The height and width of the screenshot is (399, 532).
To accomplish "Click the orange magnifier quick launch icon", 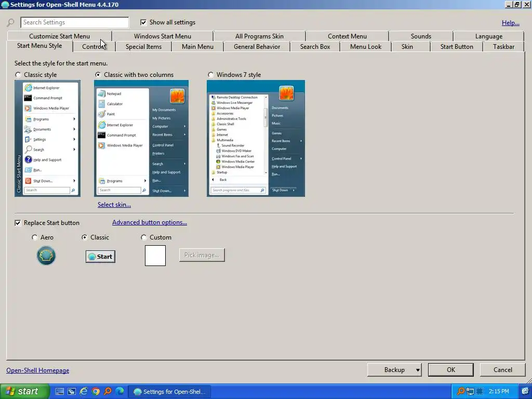I will [108, 391].
